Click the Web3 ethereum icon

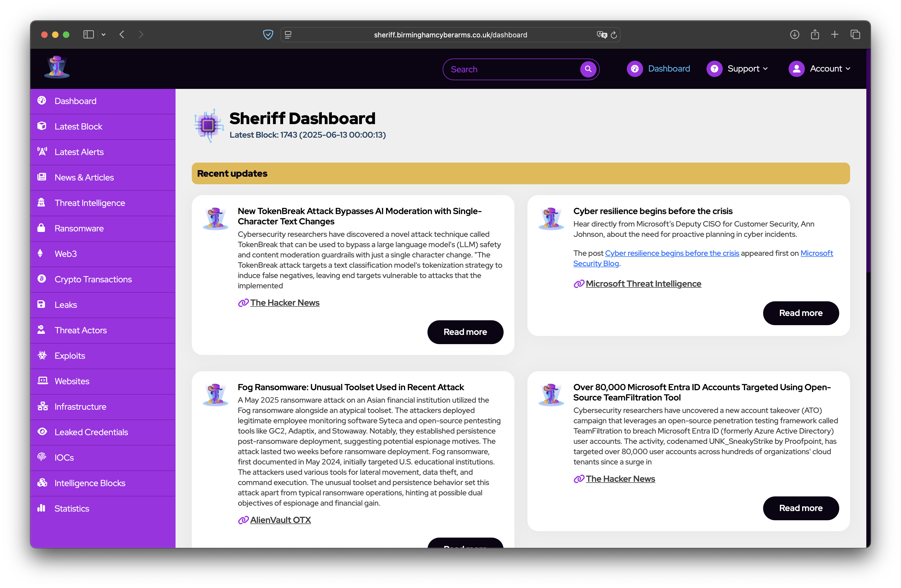point(41,253)
